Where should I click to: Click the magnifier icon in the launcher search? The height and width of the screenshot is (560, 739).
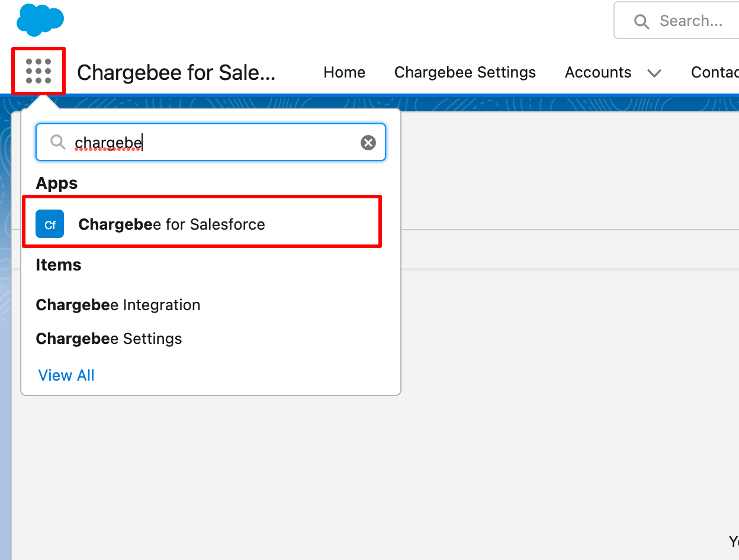(x=57, y=142)
